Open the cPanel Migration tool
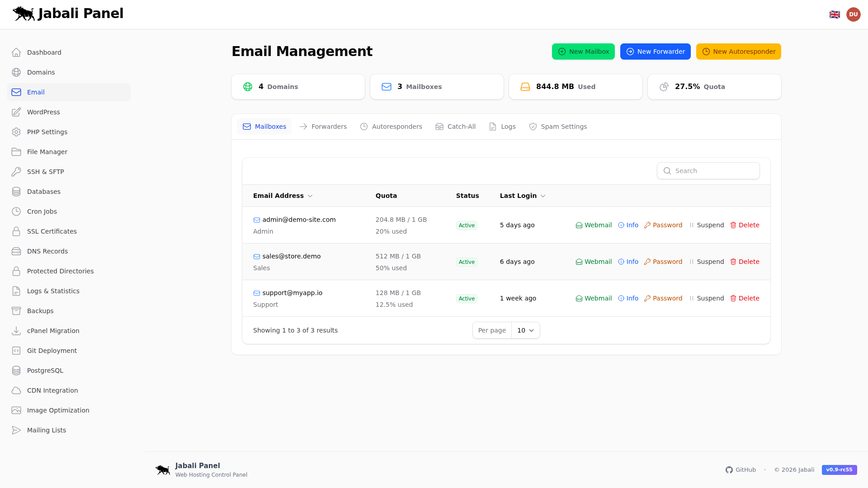 tap(53, 331)
